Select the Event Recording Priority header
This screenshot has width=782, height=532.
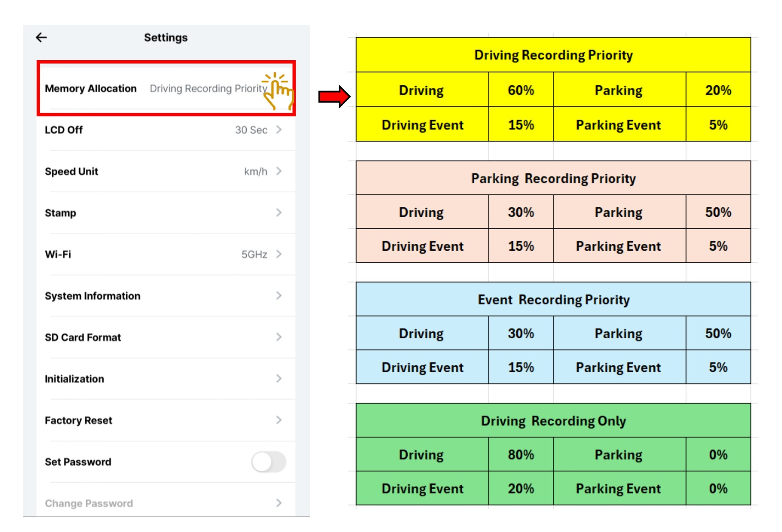click(553, 300)
